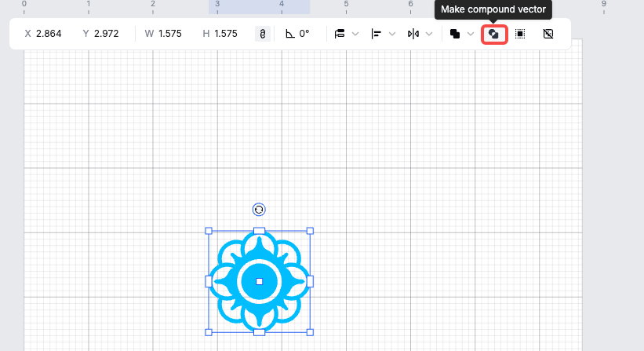Click the bottom-right selection resize handle
The height and width of the screenshot is (351, 644).
310,332
